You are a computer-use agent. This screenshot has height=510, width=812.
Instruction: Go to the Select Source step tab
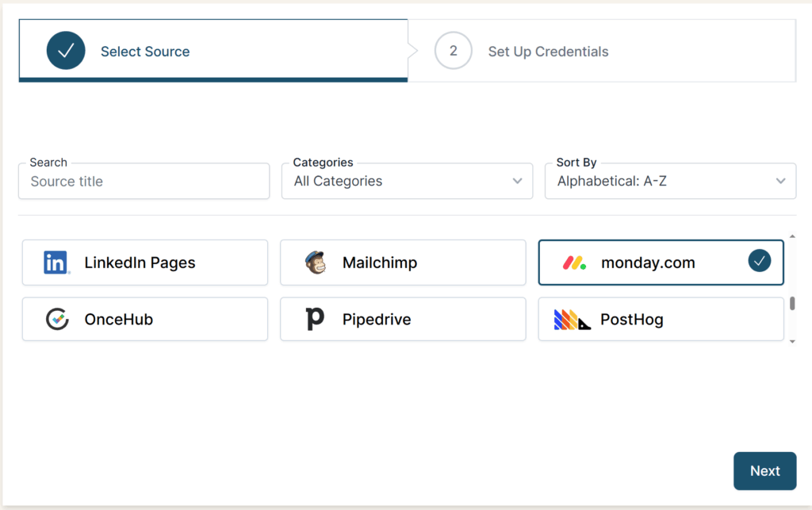point(145,52)
